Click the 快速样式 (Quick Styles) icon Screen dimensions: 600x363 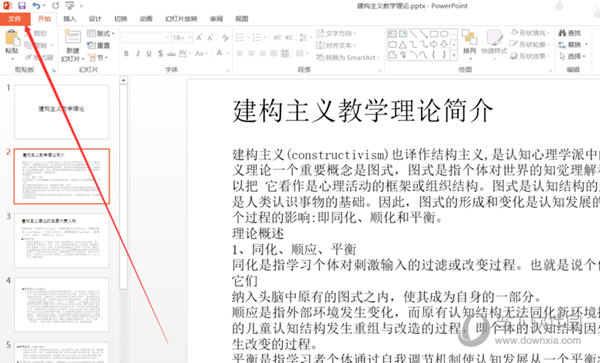[494, 37]
